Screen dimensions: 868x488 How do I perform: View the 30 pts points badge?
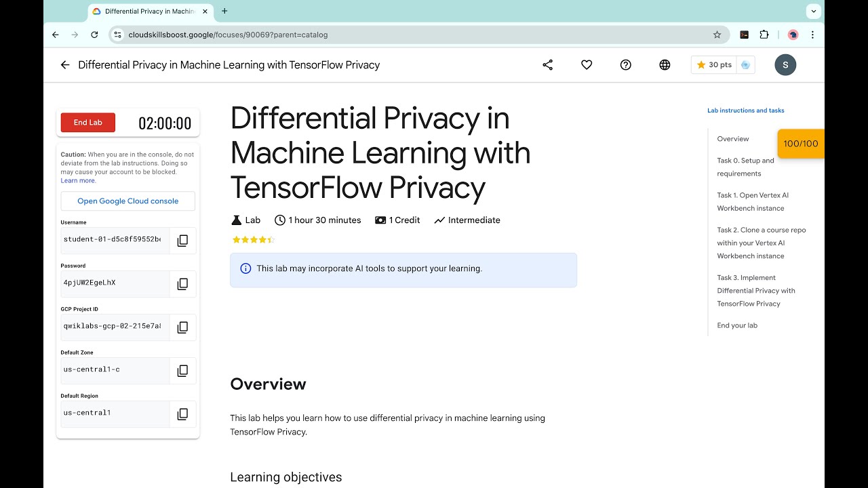(714, 65)
